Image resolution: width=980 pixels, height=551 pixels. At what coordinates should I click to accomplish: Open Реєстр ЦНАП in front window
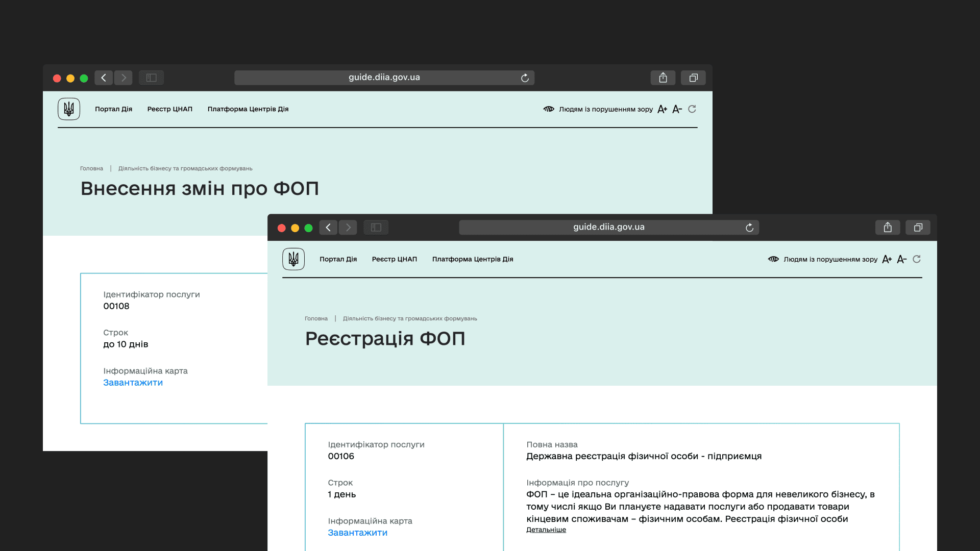(x=394, y=259)
